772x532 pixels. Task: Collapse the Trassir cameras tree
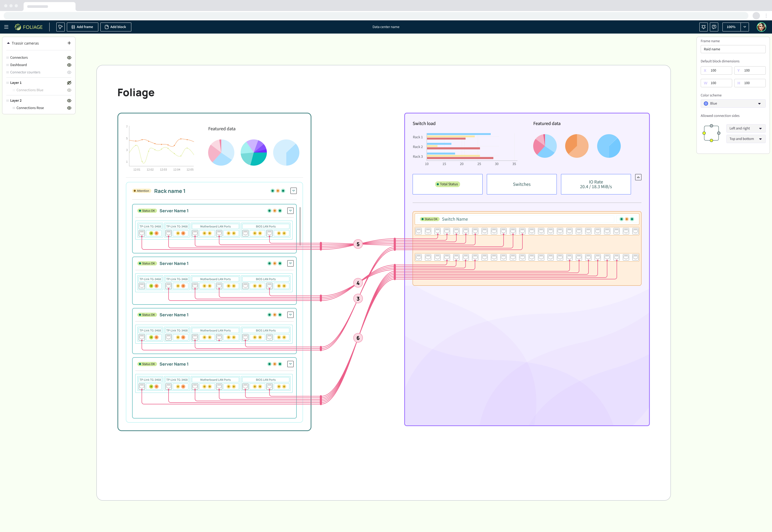(x=8, y=43)
